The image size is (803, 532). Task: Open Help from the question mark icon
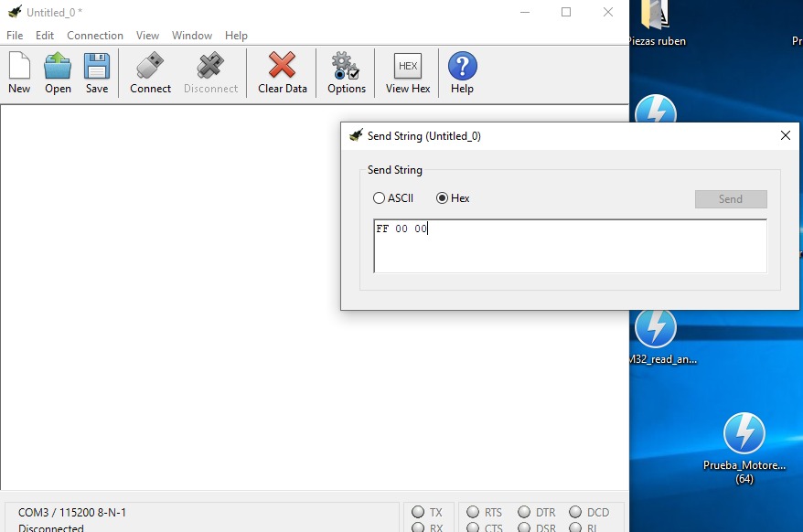tap(462, 73)
